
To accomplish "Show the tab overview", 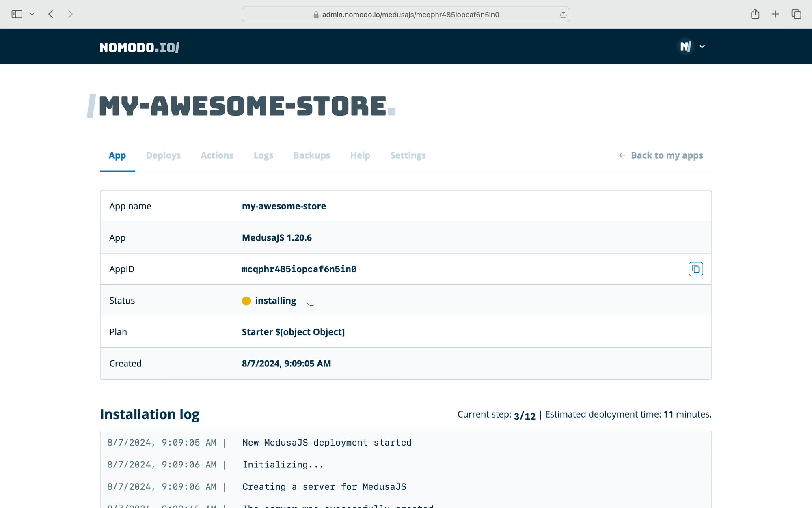I will pyautogui.click(x=796, y=14).
